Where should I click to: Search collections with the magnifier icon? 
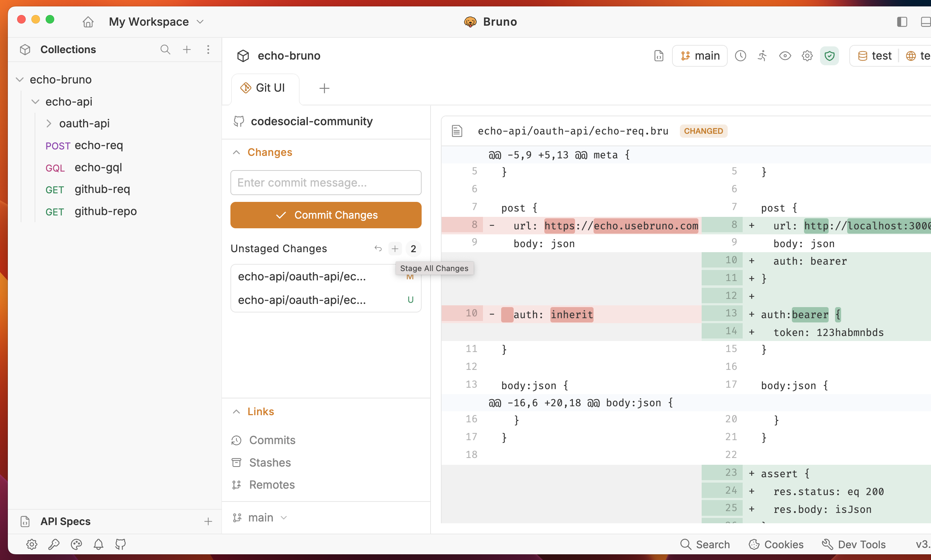click(x=165, y=50)
